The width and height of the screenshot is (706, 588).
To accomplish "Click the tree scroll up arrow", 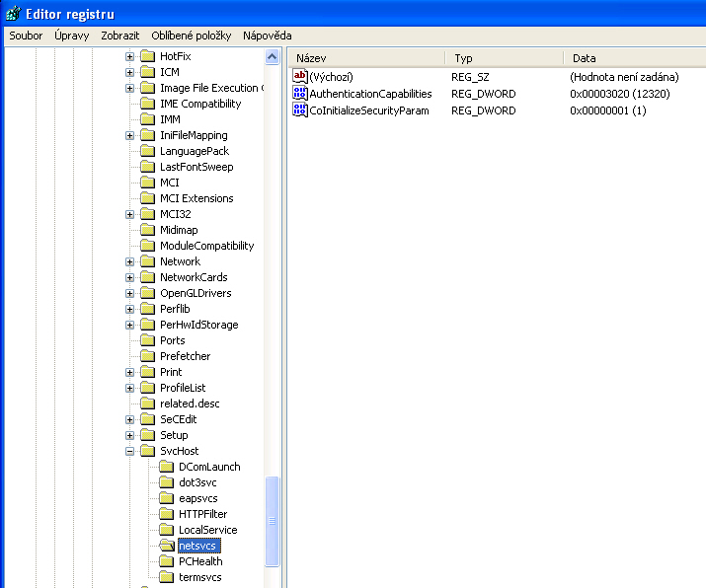I will (x=272, y=56).
